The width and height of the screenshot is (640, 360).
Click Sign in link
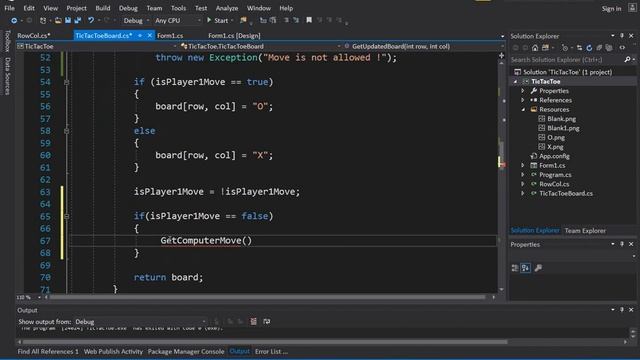click(x=611, y=9)
